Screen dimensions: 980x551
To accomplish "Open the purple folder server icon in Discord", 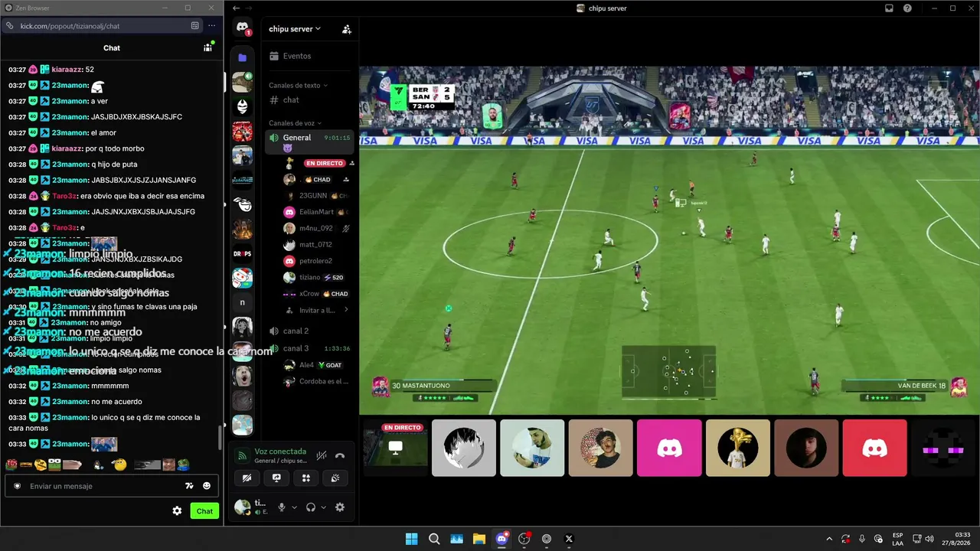I will point(243,57).
